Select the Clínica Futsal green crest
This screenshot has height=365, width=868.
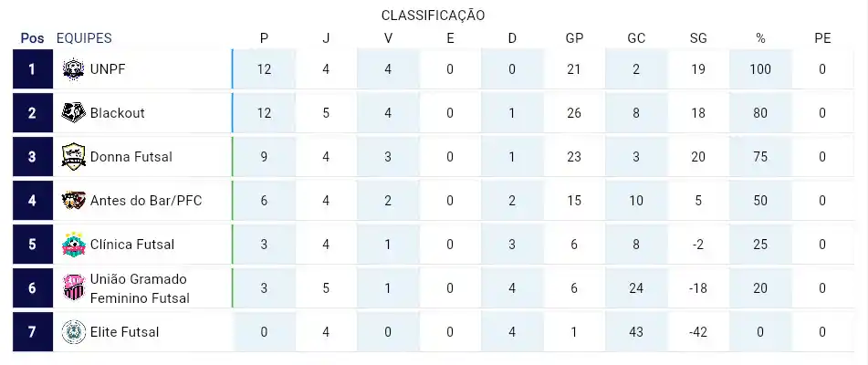73,244
